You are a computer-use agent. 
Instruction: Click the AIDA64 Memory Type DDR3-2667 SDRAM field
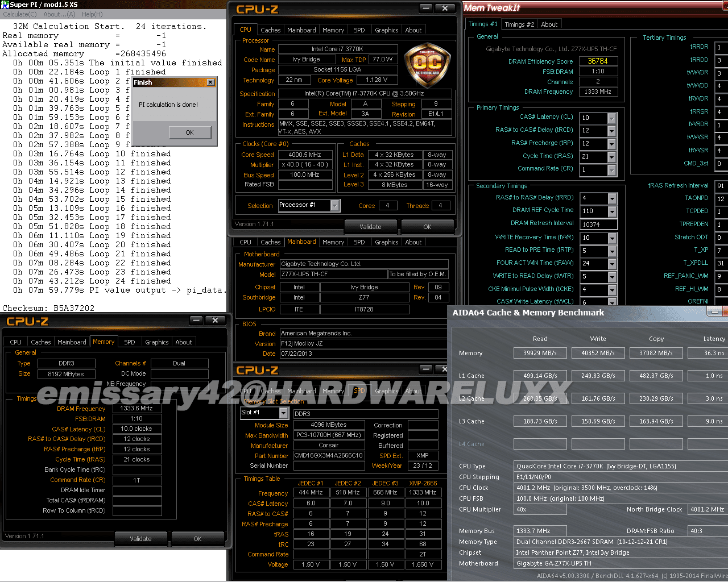[621, 542]
